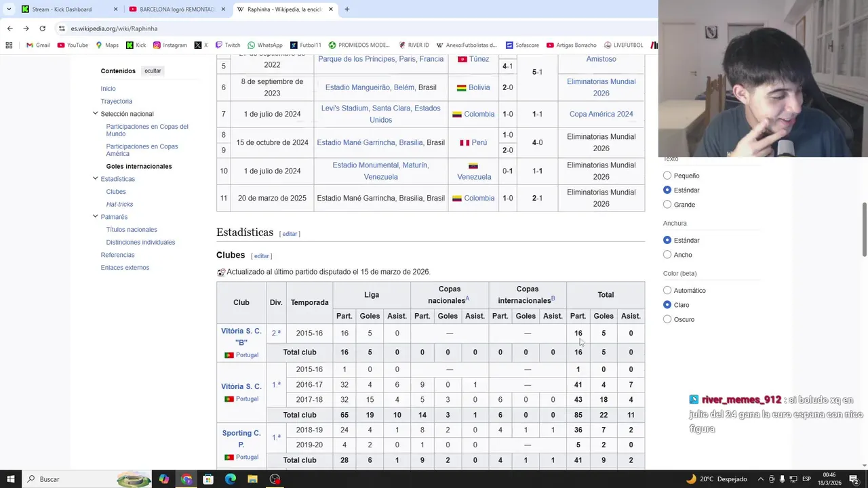
Task: Open the OBS recording app in taskbar
Action: point(275,479)
